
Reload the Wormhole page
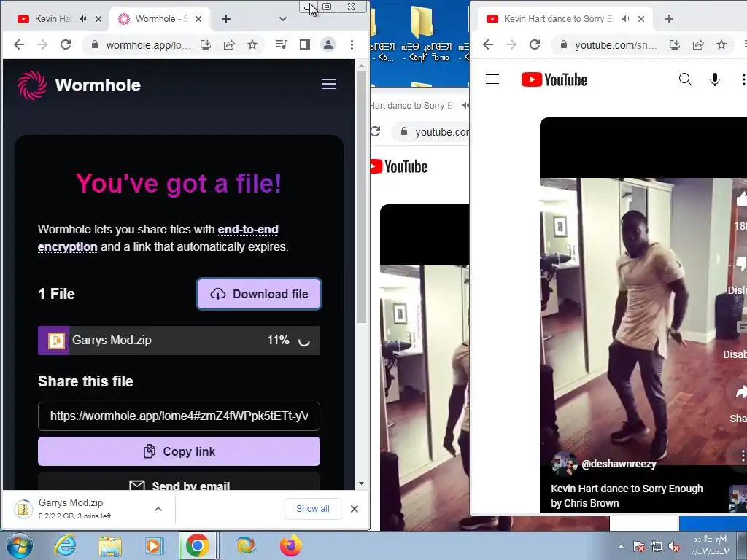(x=66, y=44)
